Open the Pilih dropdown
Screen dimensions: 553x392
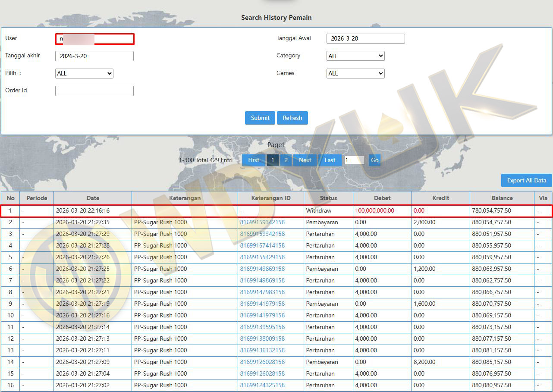(x=84, y=73)
